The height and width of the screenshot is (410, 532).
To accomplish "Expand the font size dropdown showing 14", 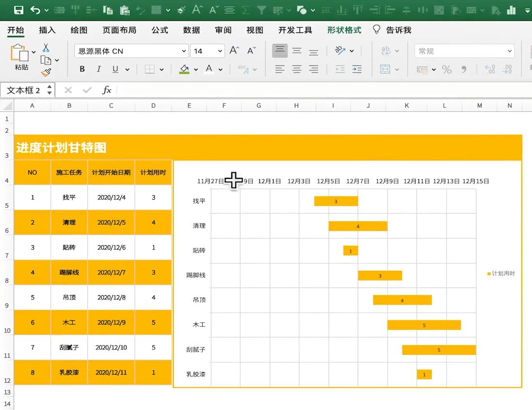I will point(220,51).
